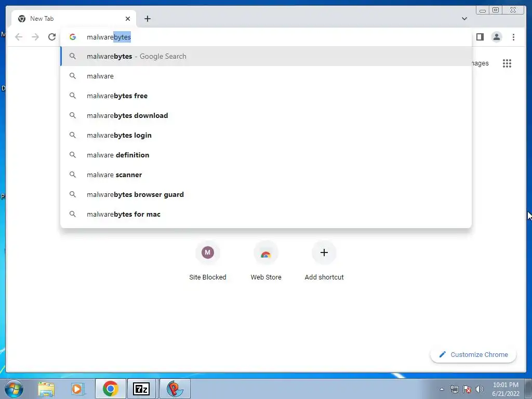Click the Customize Chrome button
The height and width of the screenshot is (399, 532).
(473, 354)
